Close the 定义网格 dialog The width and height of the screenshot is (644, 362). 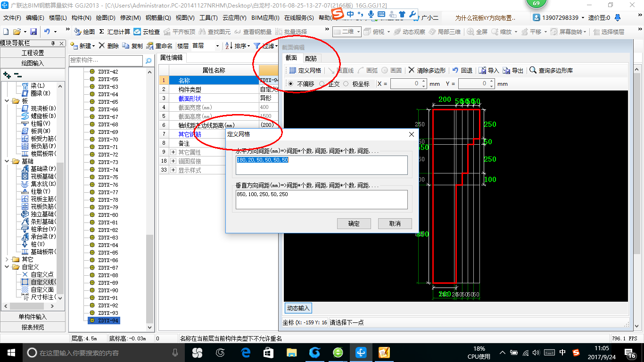(412, 134)
